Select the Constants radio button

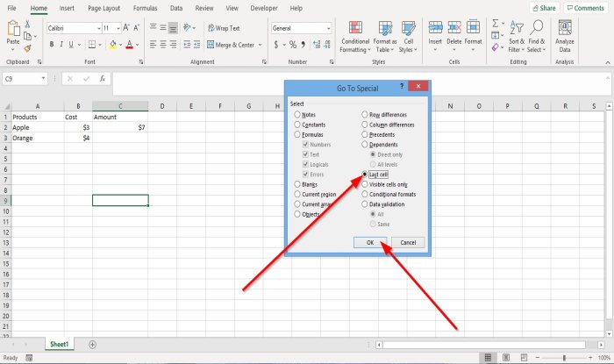tap(297, 125)
